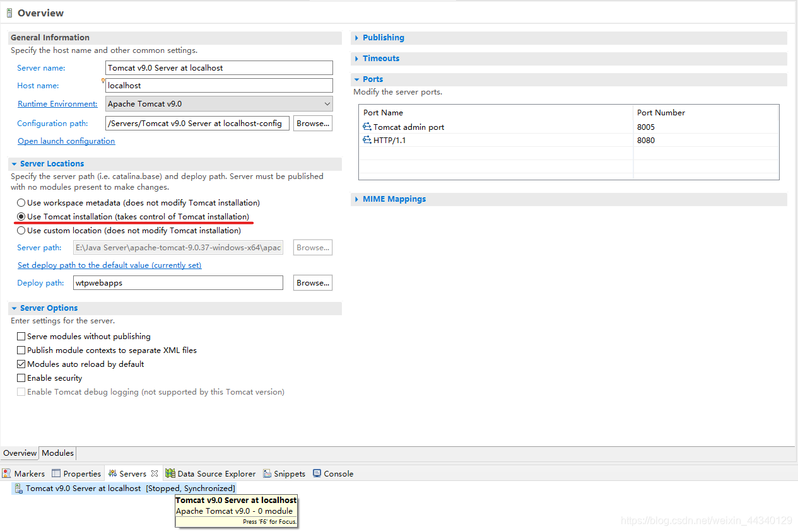Click the Console view icon
This screenshot has width=798, height=532.
317,473
